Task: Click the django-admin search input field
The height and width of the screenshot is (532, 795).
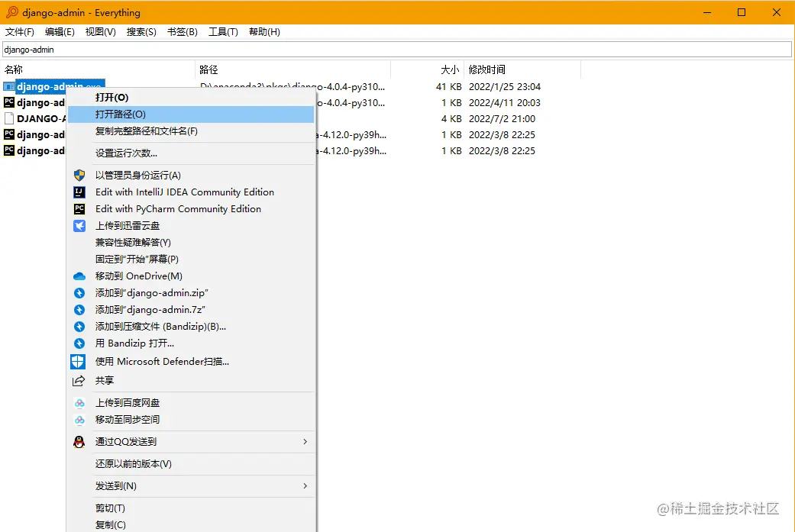Action: point(397,50)
